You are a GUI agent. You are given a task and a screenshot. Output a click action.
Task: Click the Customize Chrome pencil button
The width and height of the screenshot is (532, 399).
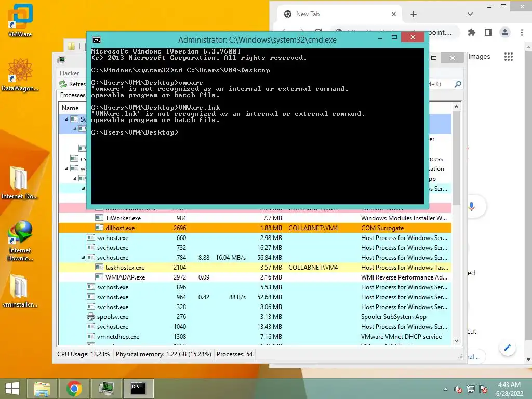coord(508,348)
